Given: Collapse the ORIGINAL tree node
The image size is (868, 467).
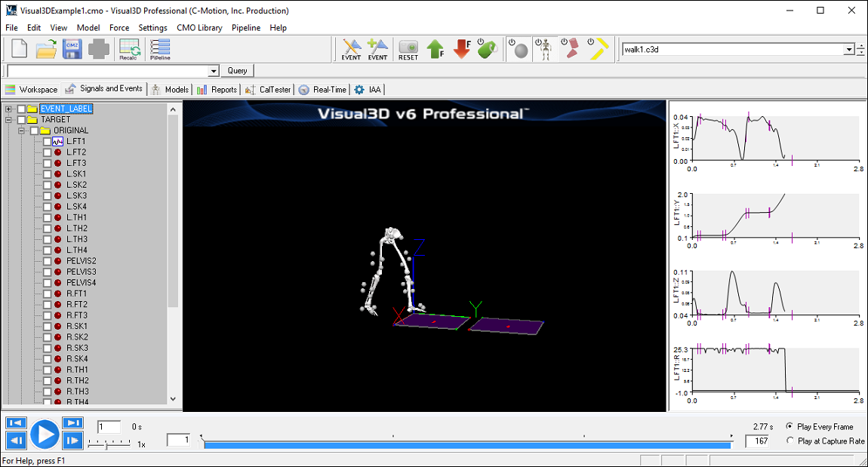Looking at the screenshot, I should pyautogui.click(x=21, y=131).
